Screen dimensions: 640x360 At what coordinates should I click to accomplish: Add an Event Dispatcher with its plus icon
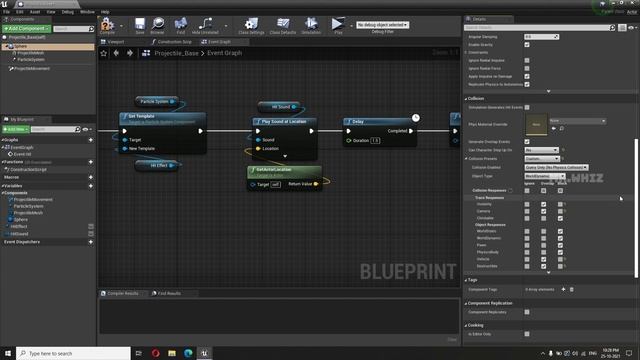click(x=91, y=242)
